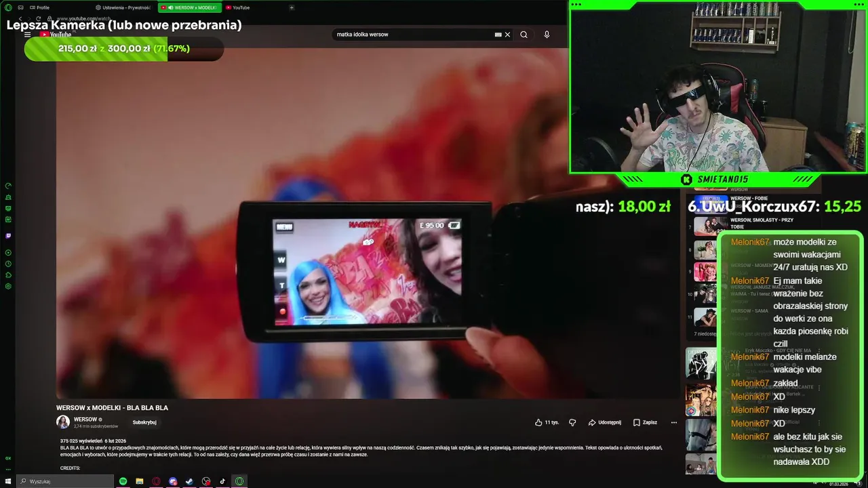Open TikTok from the taskbar
The height and width of the screenshot is (488, 868).
click(x=222, y=481)
